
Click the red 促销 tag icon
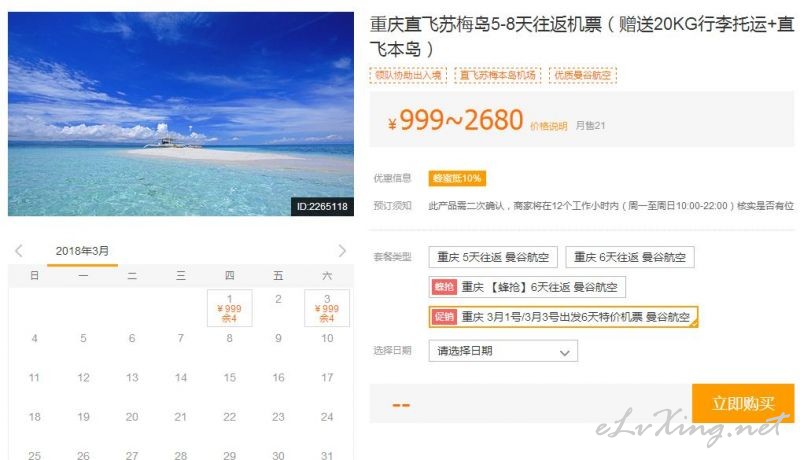(444, 317)
